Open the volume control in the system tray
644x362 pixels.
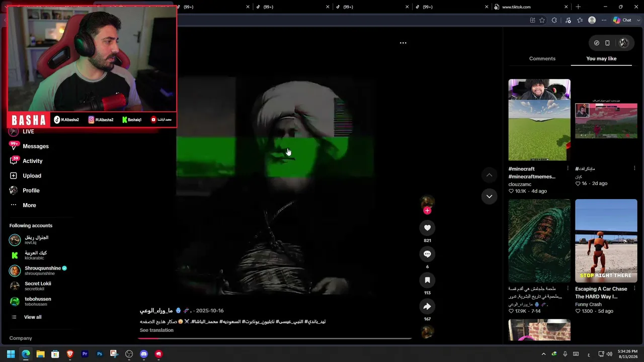click(610, 354)
